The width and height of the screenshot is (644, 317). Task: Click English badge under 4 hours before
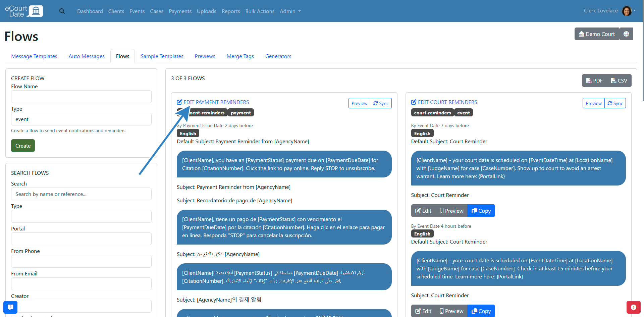point(422,234)
